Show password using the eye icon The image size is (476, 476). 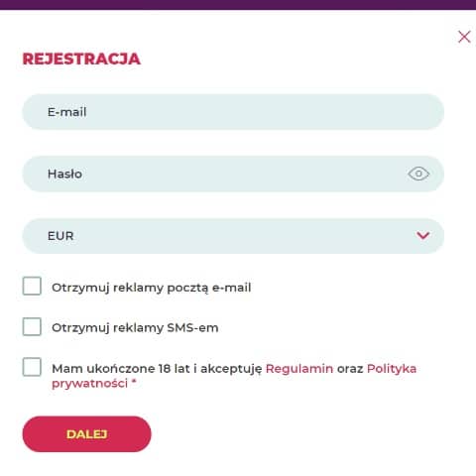coord(418,174)
